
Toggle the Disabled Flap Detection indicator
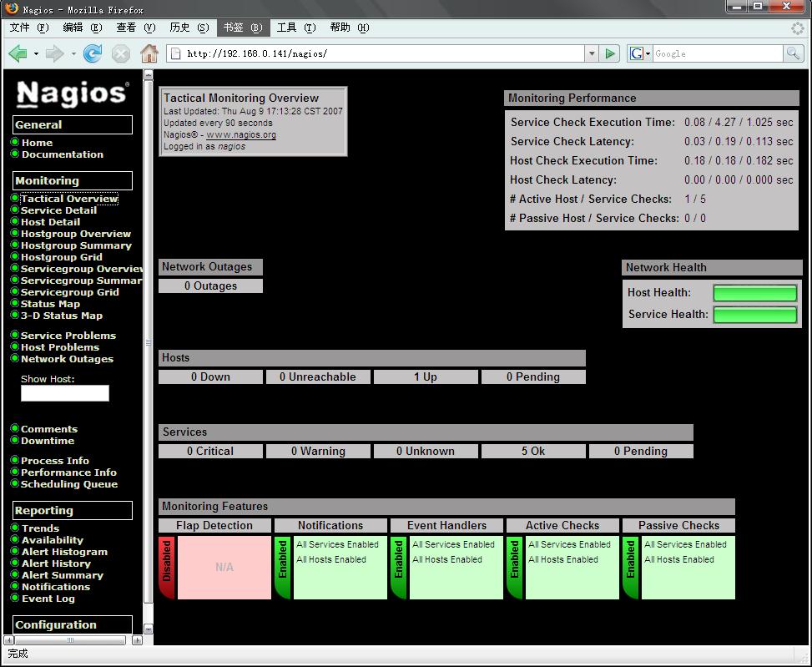pos(167,567)
